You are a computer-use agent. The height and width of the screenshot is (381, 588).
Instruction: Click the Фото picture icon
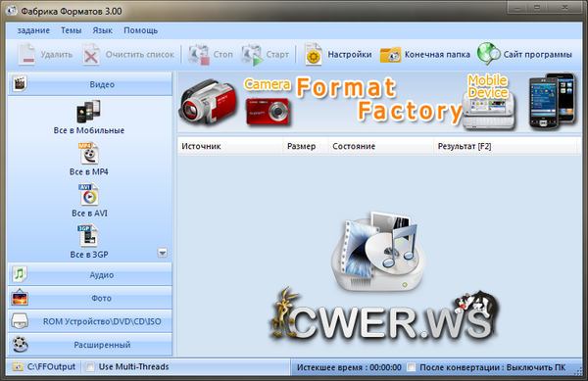tap(20, 298)
